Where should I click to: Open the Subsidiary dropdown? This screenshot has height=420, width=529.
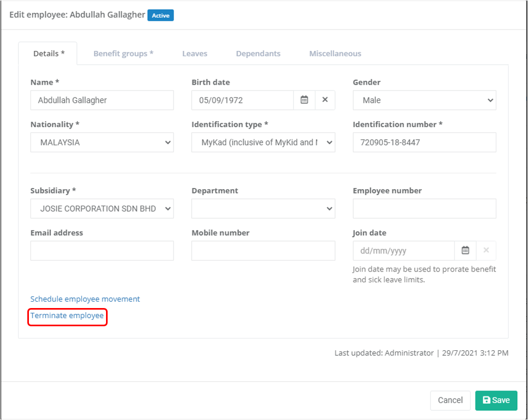coord(102,209)
